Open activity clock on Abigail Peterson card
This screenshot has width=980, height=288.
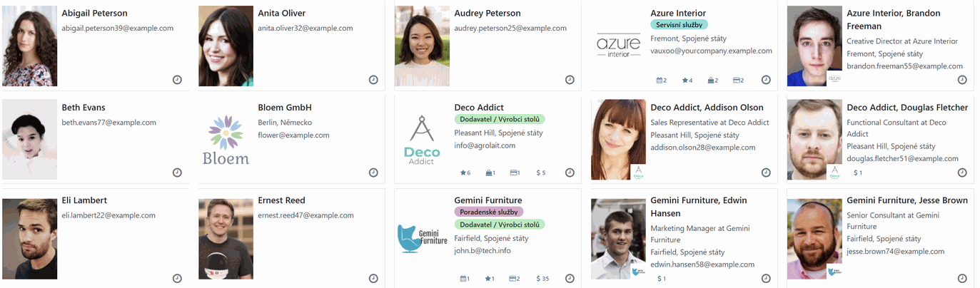[x=177, y=80]
